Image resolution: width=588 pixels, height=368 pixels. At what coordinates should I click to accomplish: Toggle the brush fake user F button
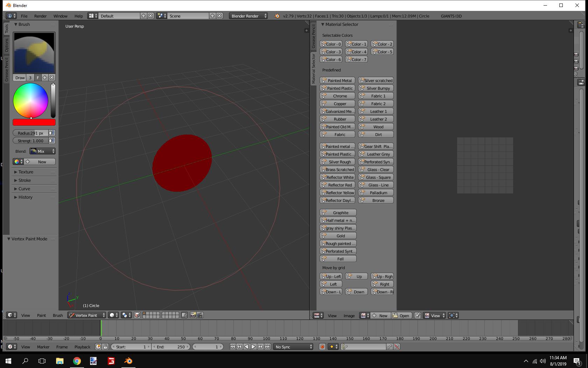pos(38,78)
